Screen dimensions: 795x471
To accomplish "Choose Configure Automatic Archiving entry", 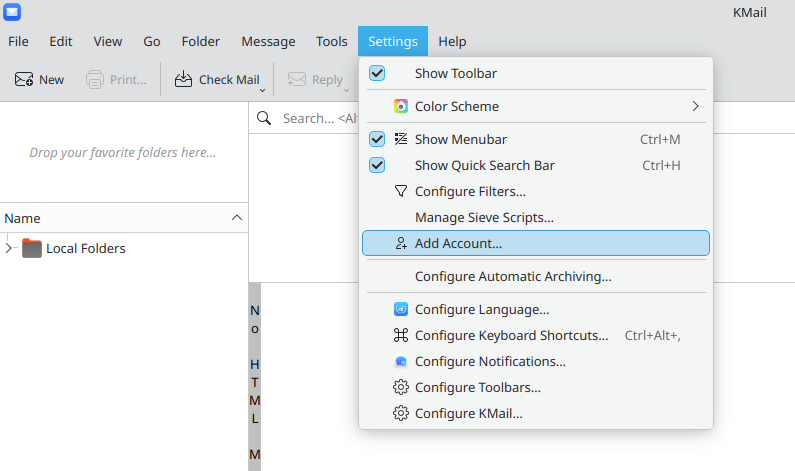I will coord(535,276).
